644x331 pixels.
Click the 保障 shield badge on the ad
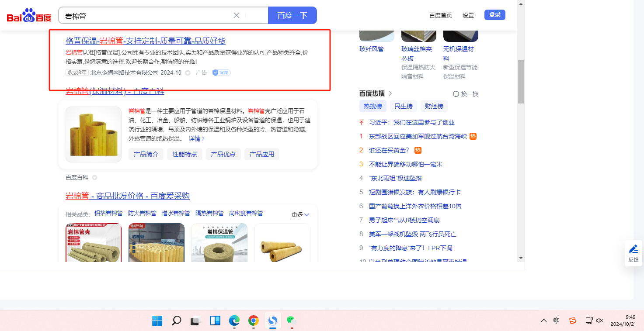tap(221, 72)
